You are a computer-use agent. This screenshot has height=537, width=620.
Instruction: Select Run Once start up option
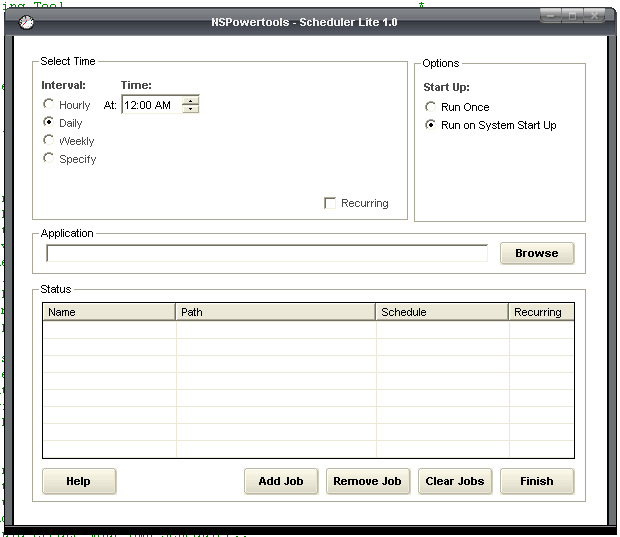click(x=431, y=107)
